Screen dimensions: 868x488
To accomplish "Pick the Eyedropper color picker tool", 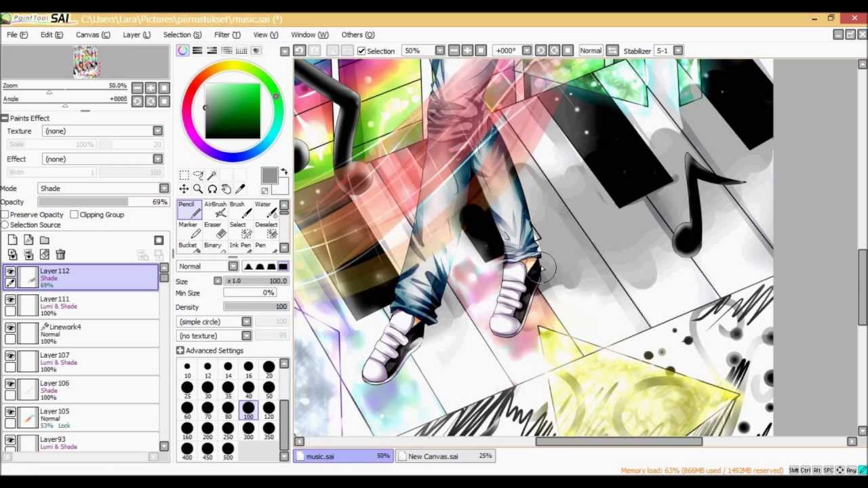I will 240,190.
